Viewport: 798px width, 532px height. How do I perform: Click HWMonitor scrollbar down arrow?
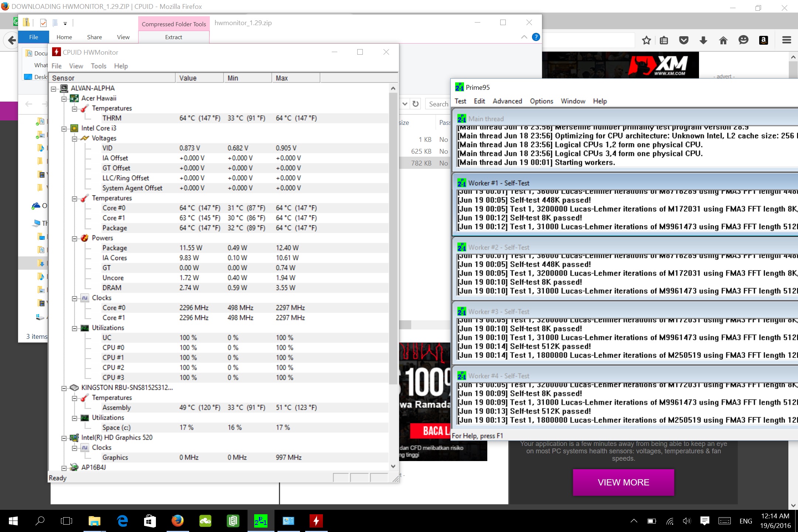(x=393, y=466)
